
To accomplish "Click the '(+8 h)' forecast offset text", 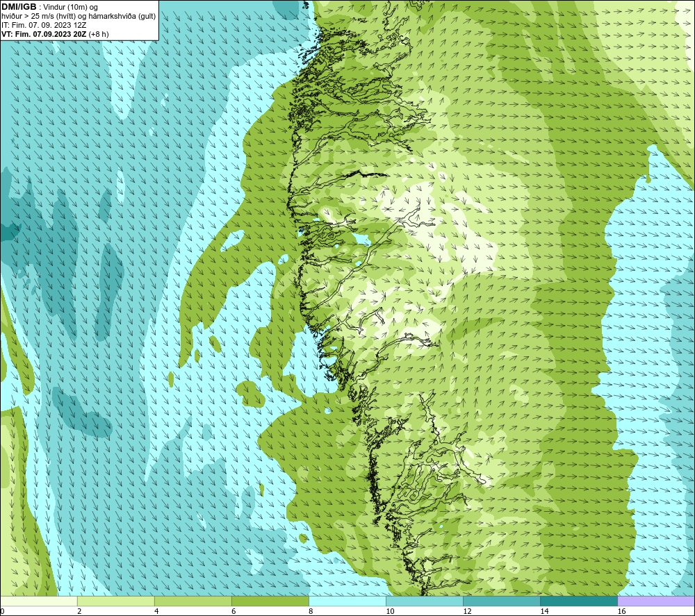I will click(x=99, y=34).
